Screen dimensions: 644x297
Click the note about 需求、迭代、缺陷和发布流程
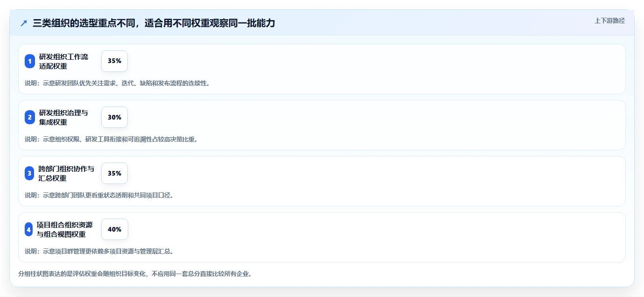(117, 83)
